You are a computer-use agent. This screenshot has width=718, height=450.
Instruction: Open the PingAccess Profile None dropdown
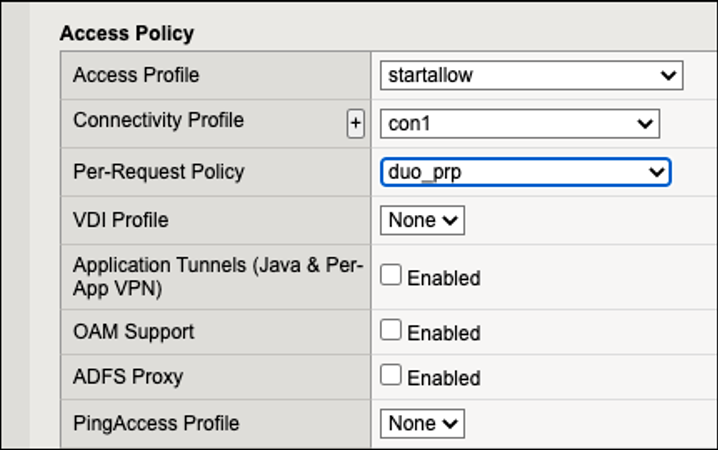click(x=422, y=423)
